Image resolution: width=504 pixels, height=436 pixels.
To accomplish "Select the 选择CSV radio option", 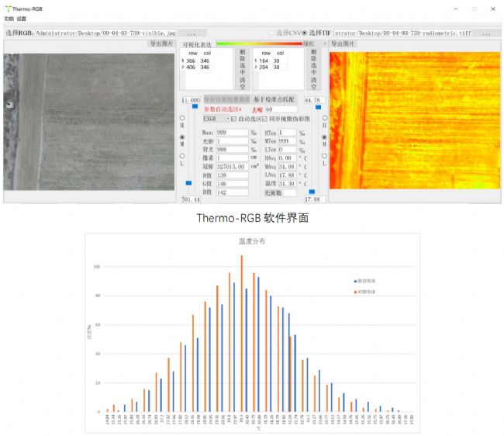I will 272,33.
